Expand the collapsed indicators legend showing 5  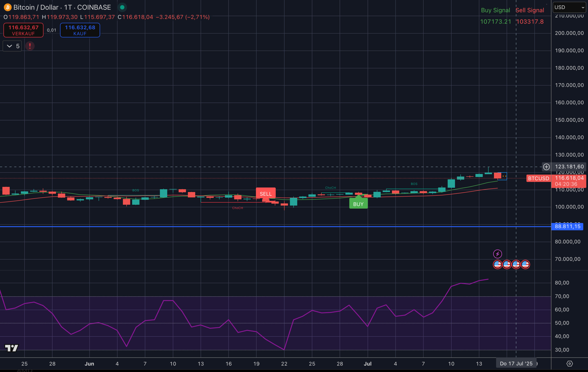click(12, 46)
